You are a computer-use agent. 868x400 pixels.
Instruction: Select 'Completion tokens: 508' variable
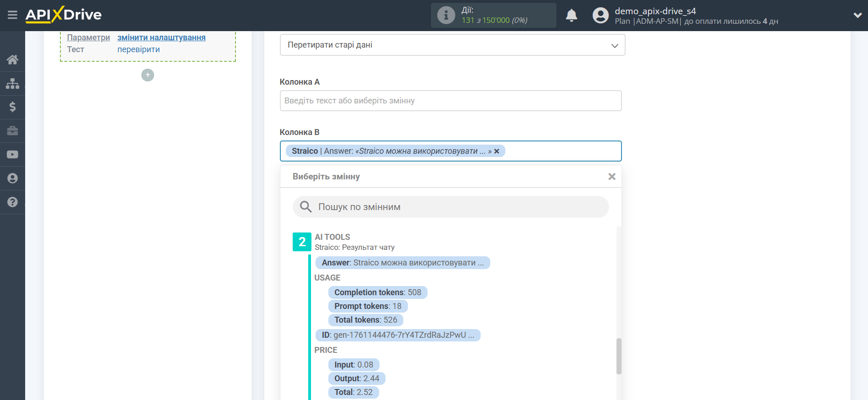tap(378, 292)
